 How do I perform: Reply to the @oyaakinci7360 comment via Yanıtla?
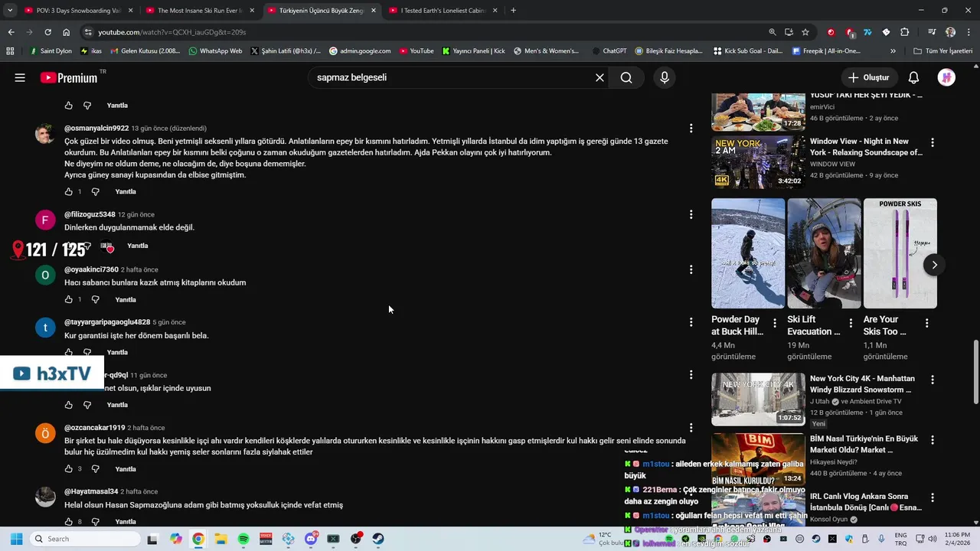point(126,299)
